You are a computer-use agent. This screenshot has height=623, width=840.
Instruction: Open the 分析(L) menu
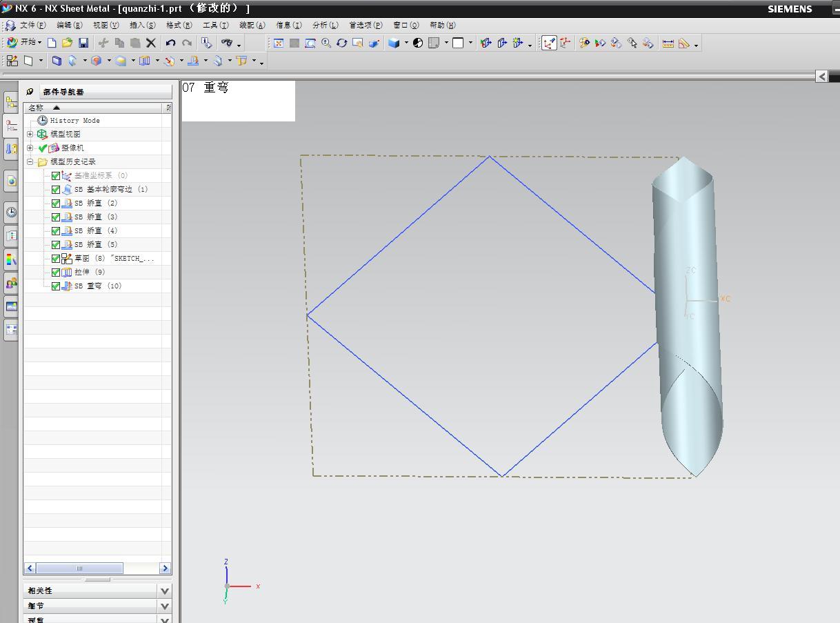326,25
